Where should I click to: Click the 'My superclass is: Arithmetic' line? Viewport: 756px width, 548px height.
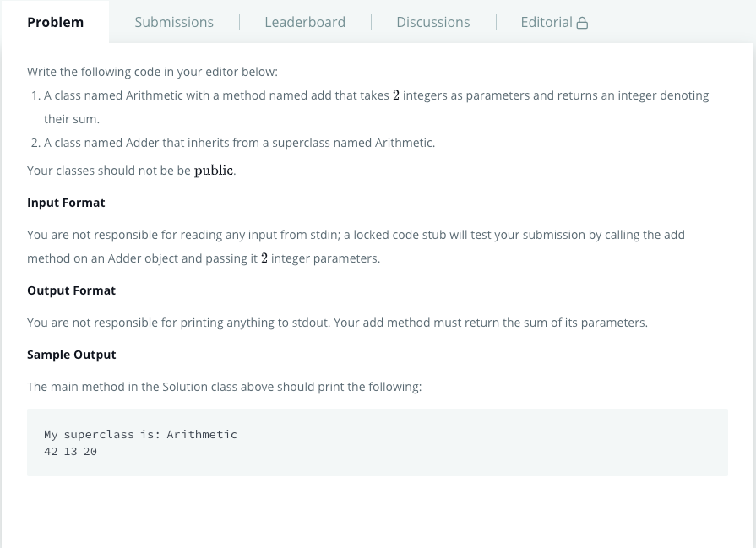pos(140,434)
